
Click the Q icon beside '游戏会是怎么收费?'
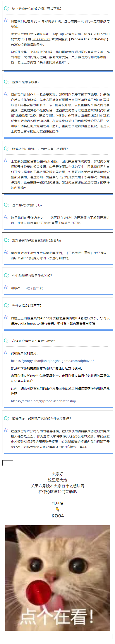point(6,82)
